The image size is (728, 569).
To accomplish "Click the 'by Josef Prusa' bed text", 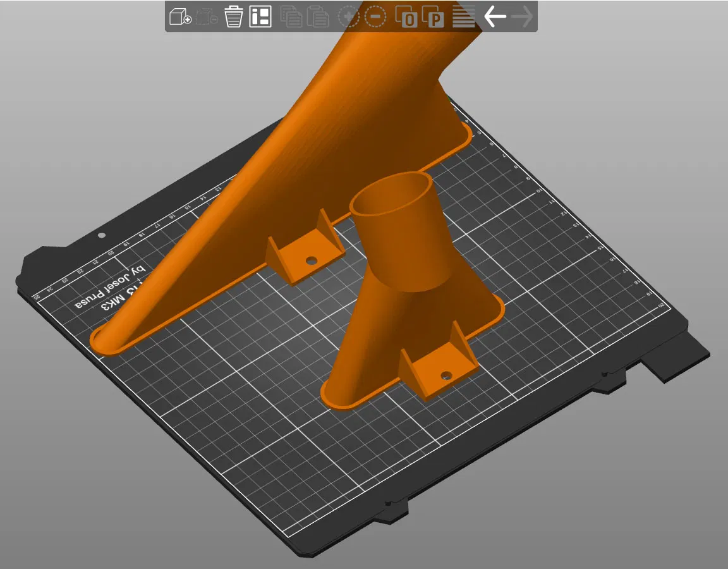I will [110, 286].
